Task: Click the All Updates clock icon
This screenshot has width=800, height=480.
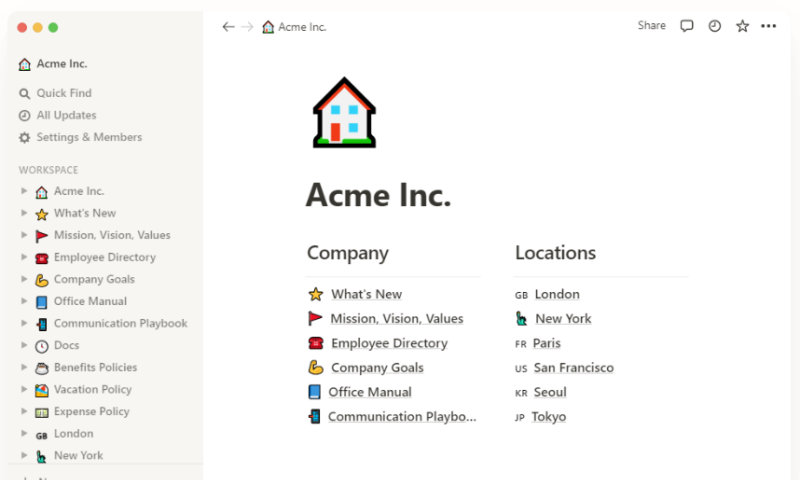Action: click(x=24, y=116)
